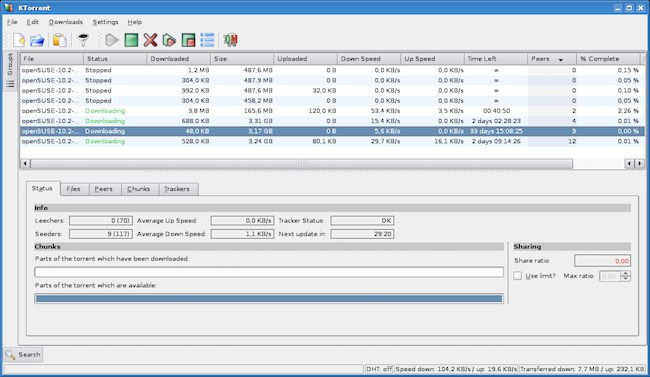Click the red X Remove icon
The image size is (650, 377).
[150, 40]
